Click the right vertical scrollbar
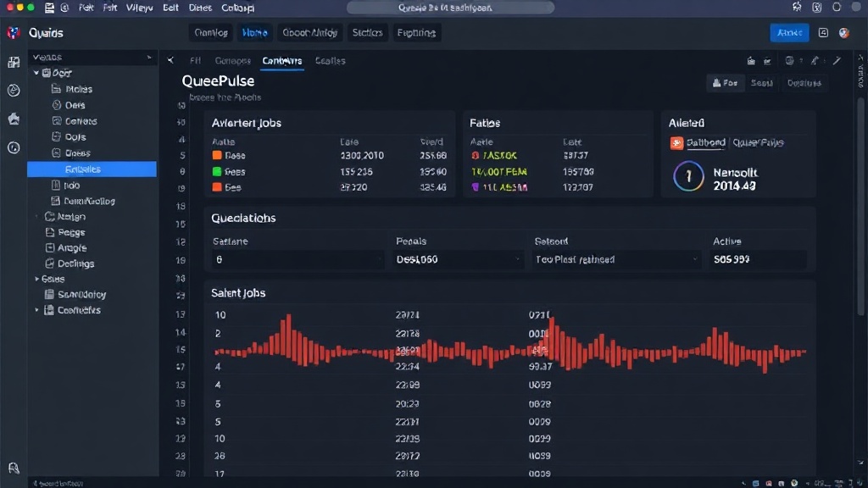This screenshot has height=488, width=868. (860, 208)
